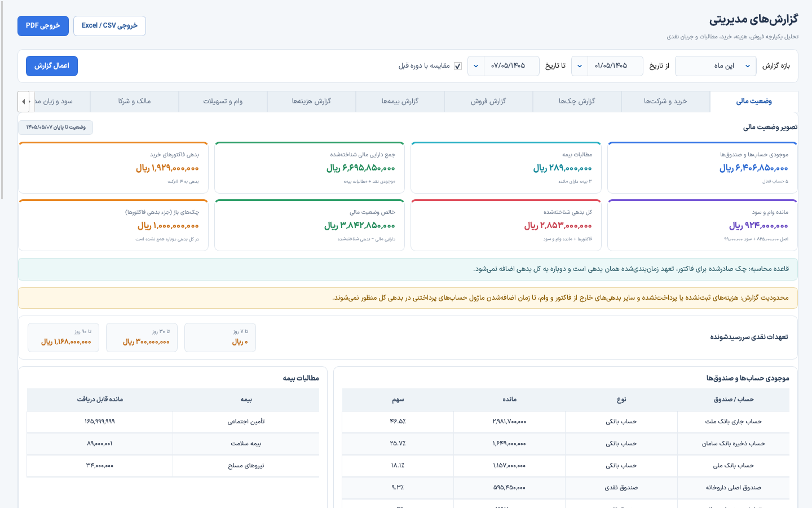Image resolution: width=812 pixels, height=508 pixels.
Task: Click the 'تا ۹۰ روز' upcoming obligations box
Action: pyautogui.click(x=63, y=338)
